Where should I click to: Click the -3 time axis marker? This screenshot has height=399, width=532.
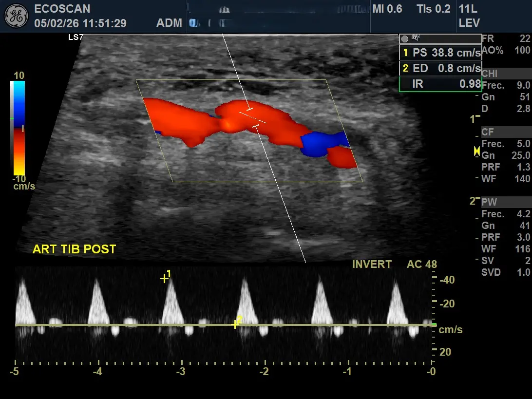pos(181,372)
